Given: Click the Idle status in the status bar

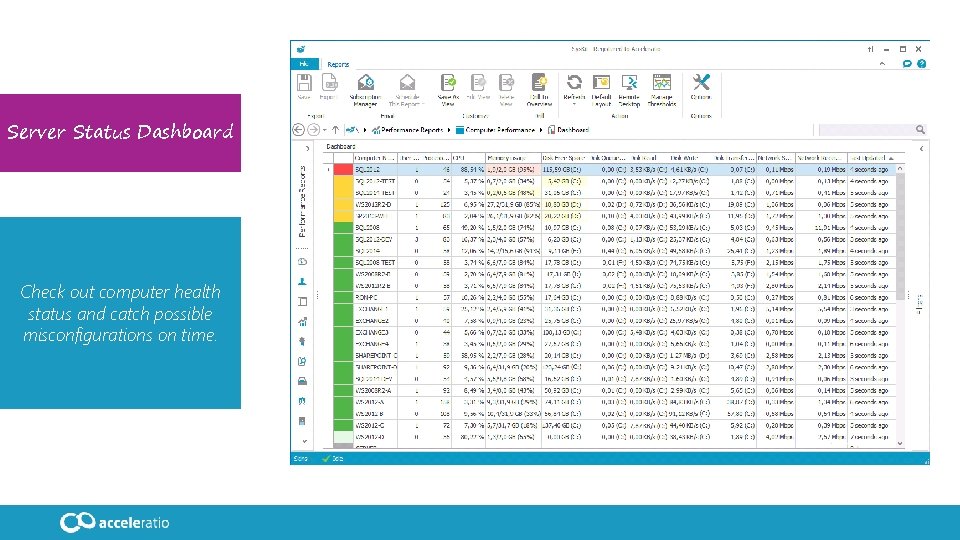Looking at the screenshot, I should pyautogui.click(x=333, y=459).
